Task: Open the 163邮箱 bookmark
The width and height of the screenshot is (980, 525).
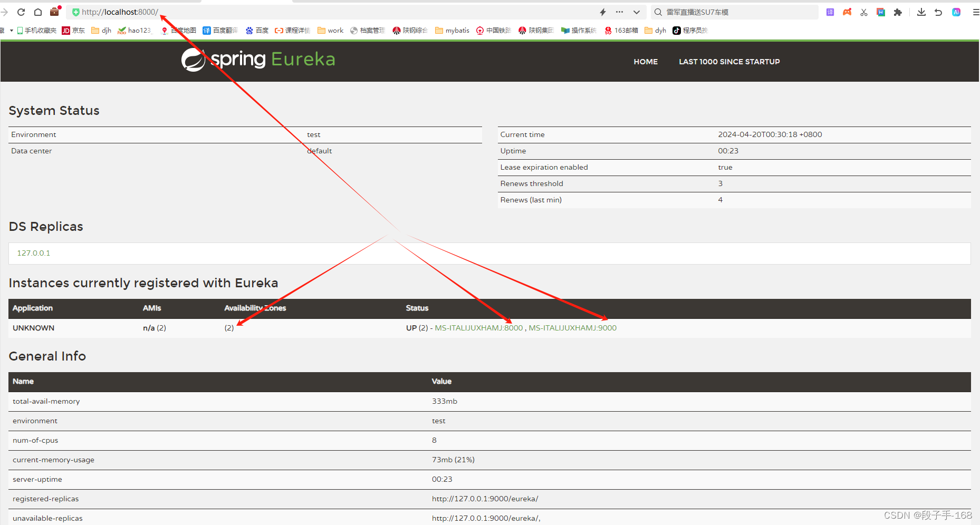Action: [621, 31]
